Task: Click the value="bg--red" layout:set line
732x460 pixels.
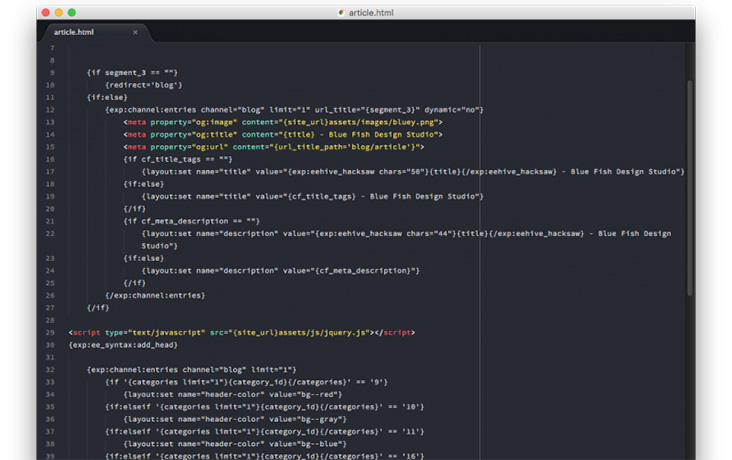Action: [x=232, y=395]
